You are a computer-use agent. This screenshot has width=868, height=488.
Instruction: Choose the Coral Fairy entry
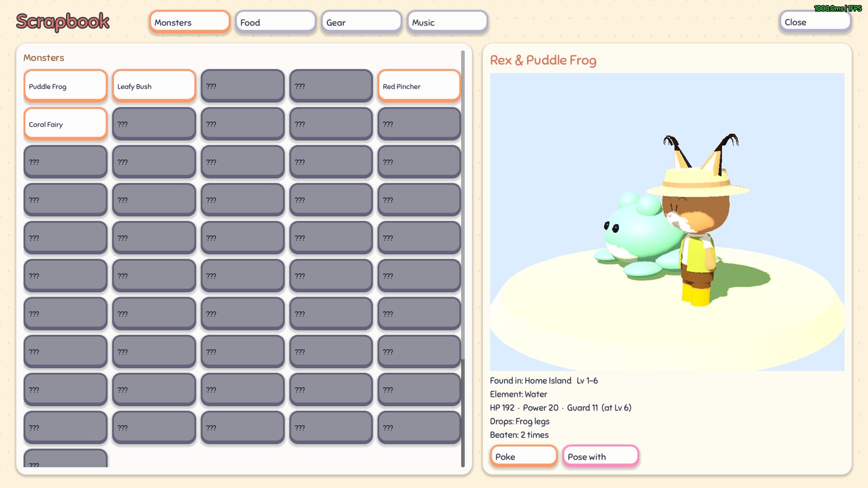pos(65,124)
